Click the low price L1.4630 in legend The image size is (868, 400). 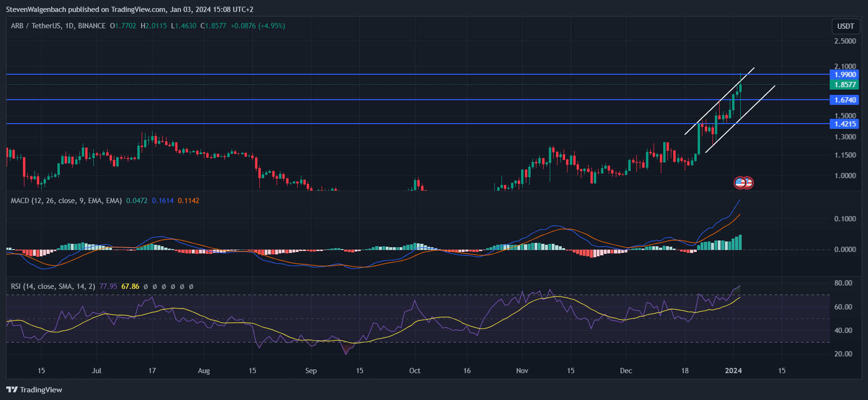click(184, 26)
